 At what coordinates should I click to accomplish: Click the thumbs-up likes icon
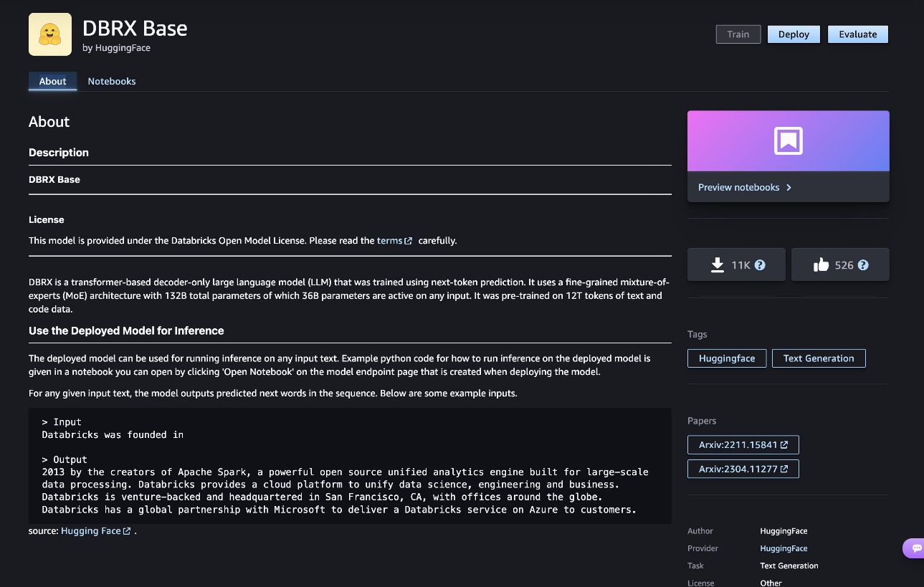coord(821,265)
